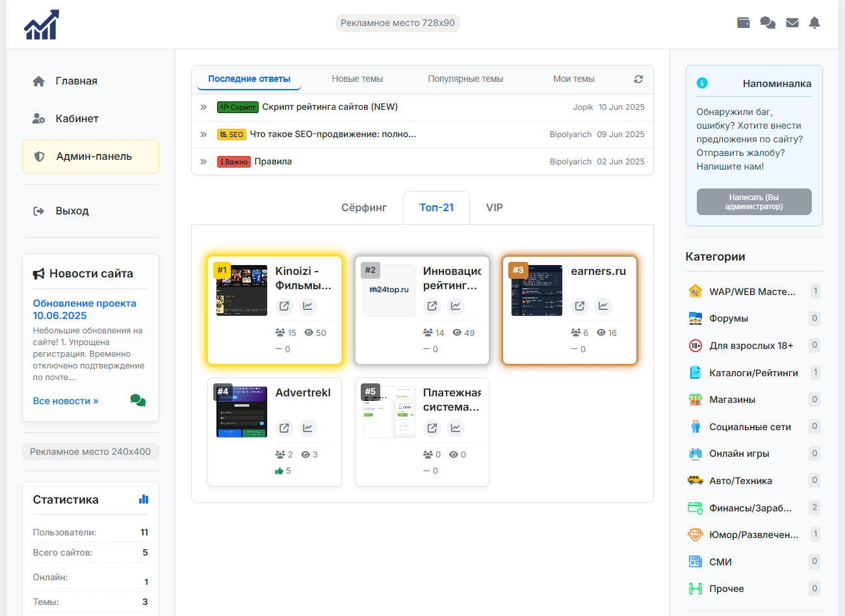Open the notifications bell
This screenshot has height=616, width=845.
(x=814, y=23)
